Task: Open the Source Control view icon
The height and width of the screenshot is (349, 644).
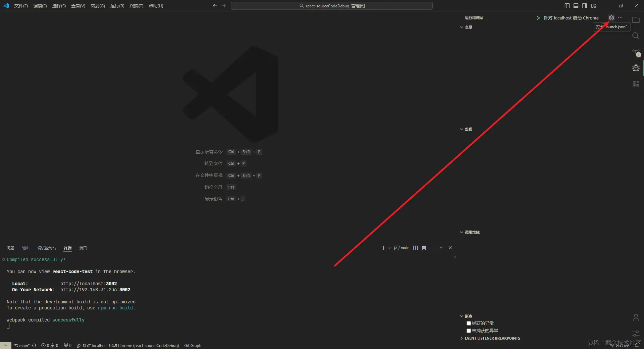Action: 636,53
